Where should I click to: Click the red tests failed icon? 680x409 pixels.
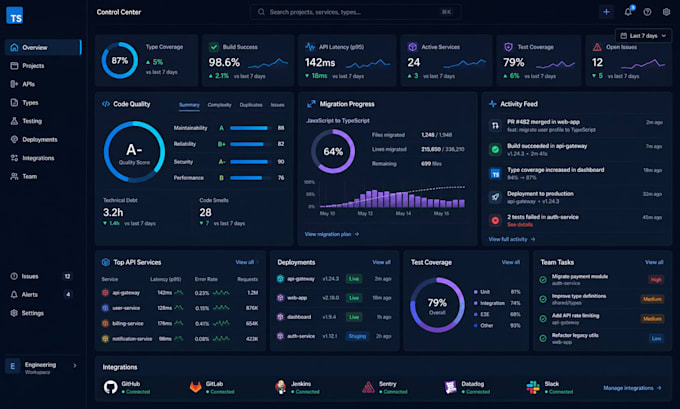(495, 220)
